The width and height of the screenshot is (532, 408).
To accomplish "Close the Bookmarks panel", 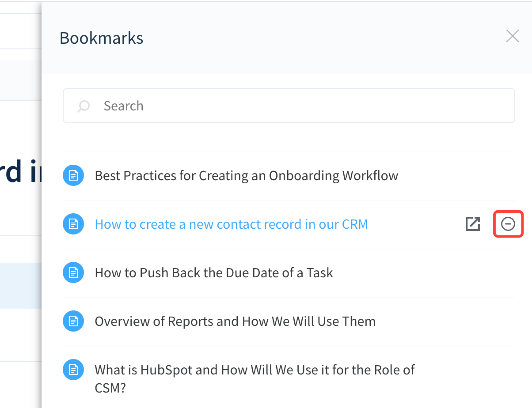I will tap(512, 36).
